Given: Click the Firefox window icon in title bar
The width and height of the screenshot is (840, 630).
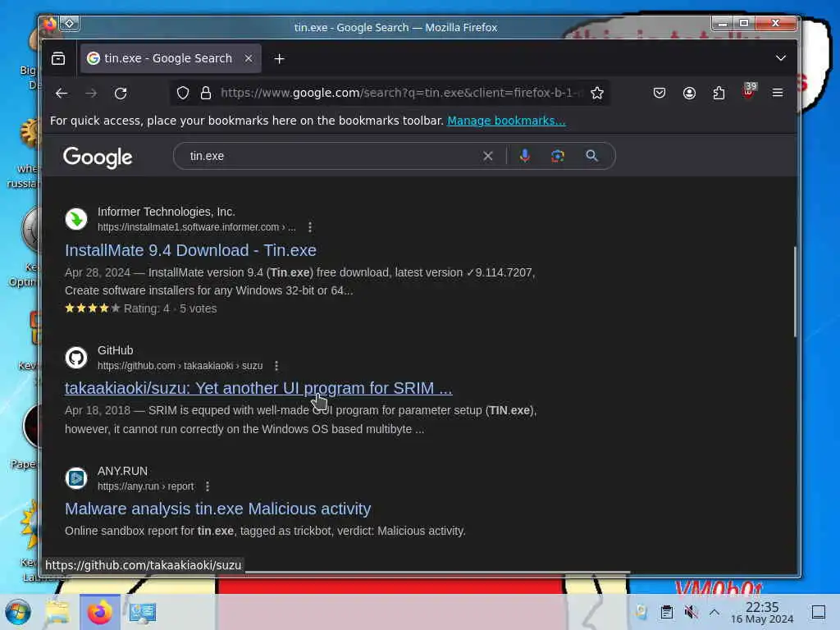Looking at the screenshot, I should [x=49, y=24].
